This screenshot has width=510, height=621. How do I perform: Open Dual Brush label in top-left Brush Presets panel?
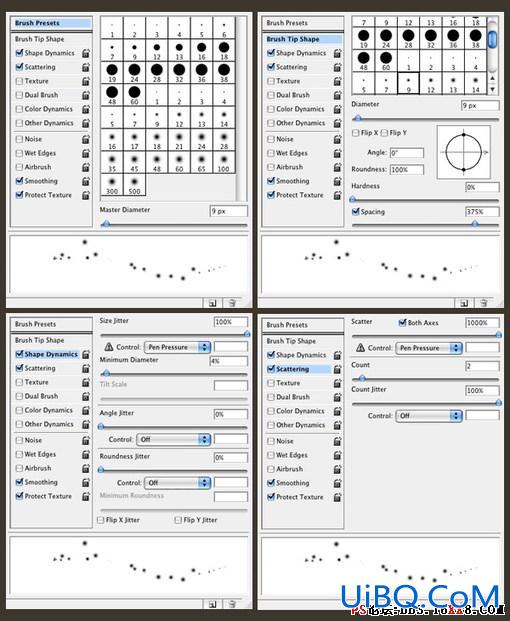point(41,95)
